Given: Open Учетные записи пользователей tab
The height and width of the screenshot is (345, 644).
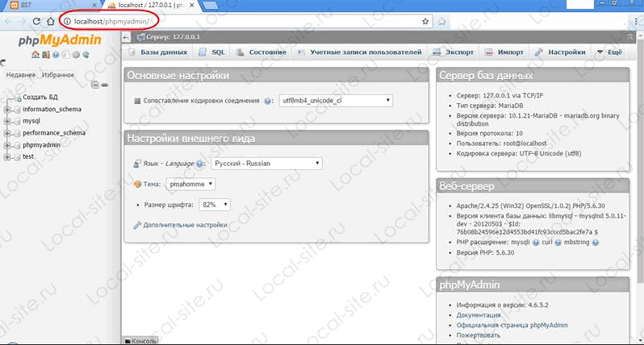Looking at the screenshot, I should pos(359,52).
